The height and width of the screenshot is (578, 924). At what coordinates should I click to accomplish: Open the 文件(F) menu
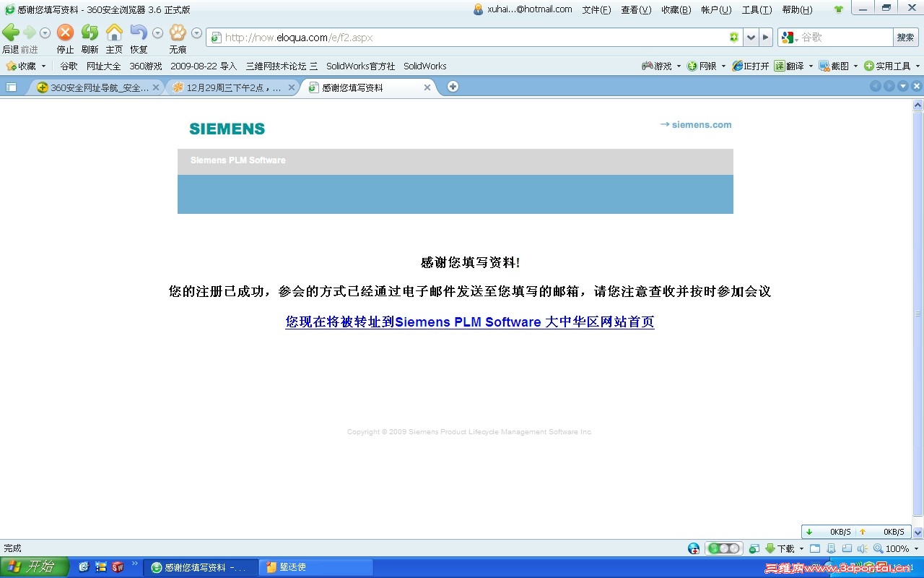(596, 10)
